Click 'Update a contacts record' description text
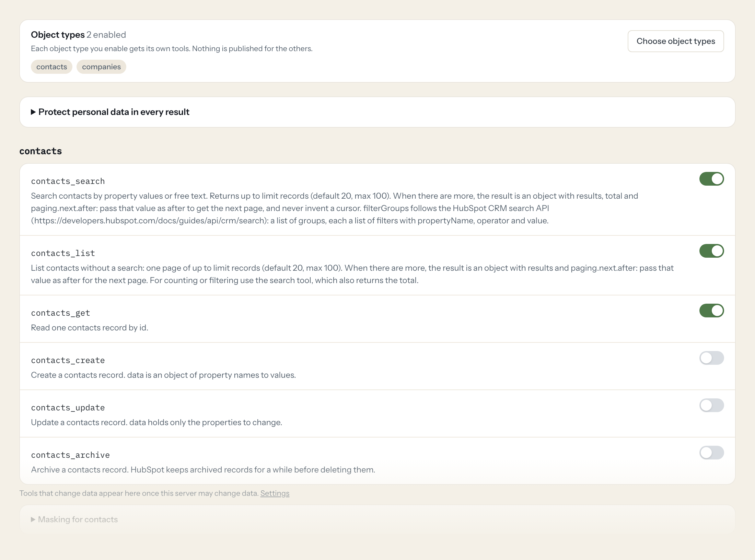This screenshot has width=755, height=560. [x=156, y=422]
